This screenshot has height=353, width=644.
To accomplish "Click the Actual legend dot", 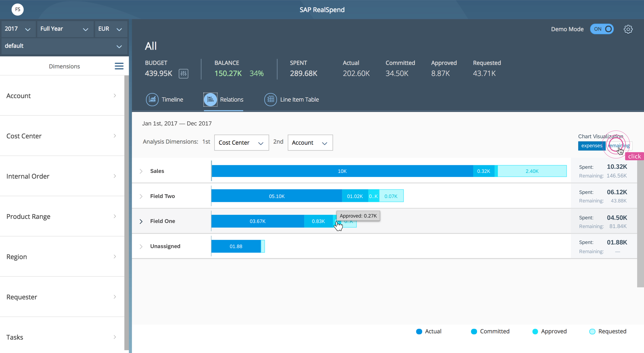I will click(419, 331).
